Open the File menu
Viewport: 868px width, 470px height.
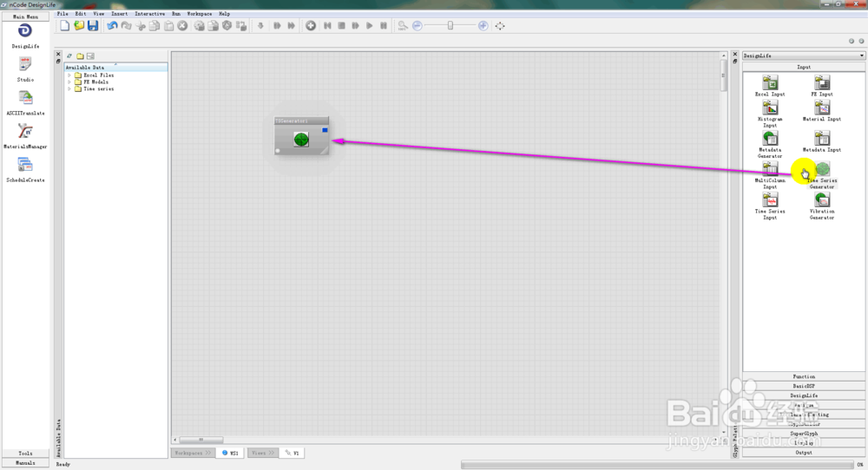pyautogui.click(x=62, y=14)
